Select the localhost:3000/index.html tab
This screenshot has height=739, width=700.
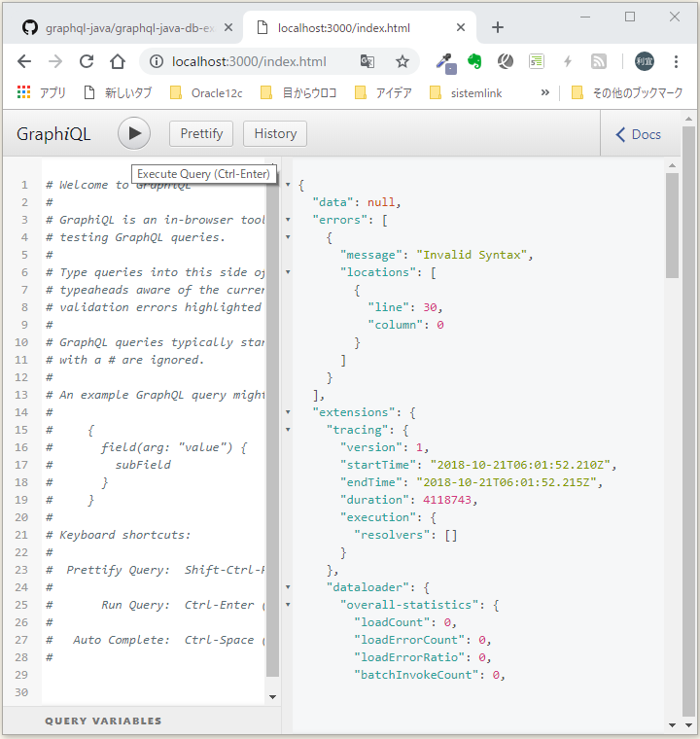click(343, 28)
